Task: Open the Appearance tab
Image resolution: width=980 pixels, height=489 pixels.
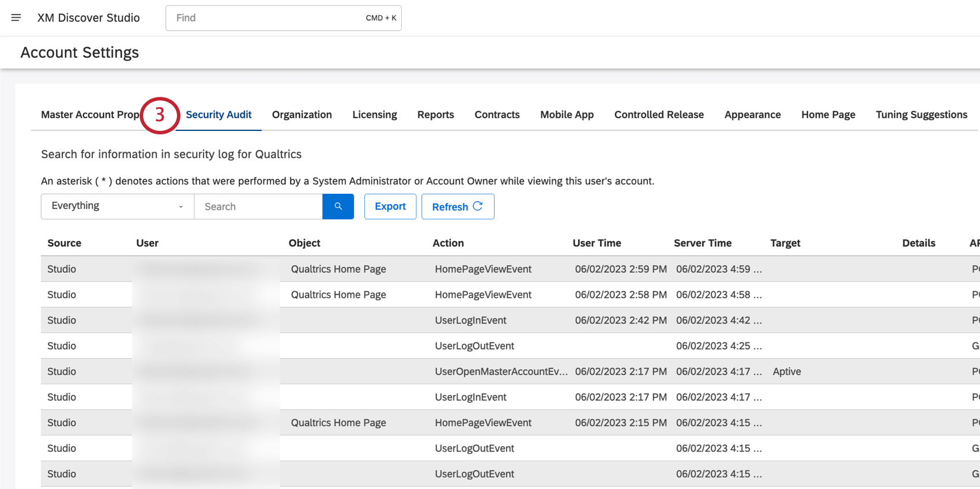Action: 752,115
